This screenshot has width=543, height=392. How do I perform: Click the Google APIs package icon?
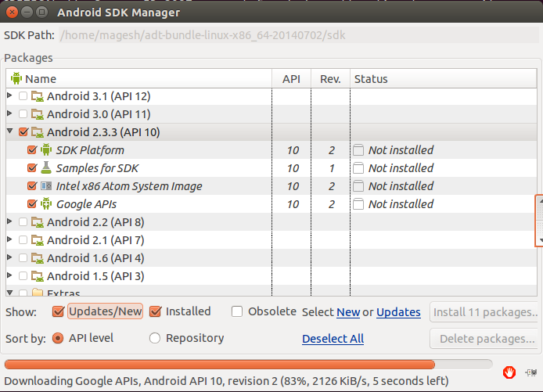46,204
